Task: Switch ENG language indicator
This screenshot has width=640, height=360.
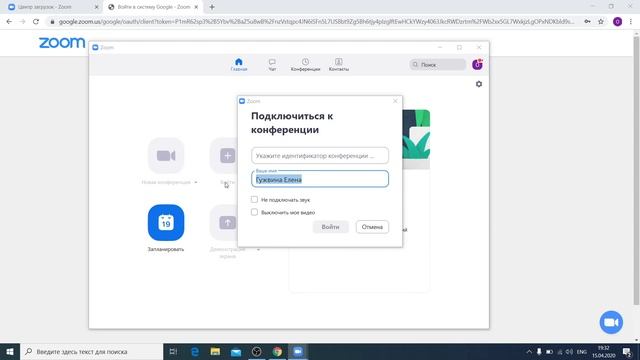Action: pyautogui.click(x=582, y=351)
